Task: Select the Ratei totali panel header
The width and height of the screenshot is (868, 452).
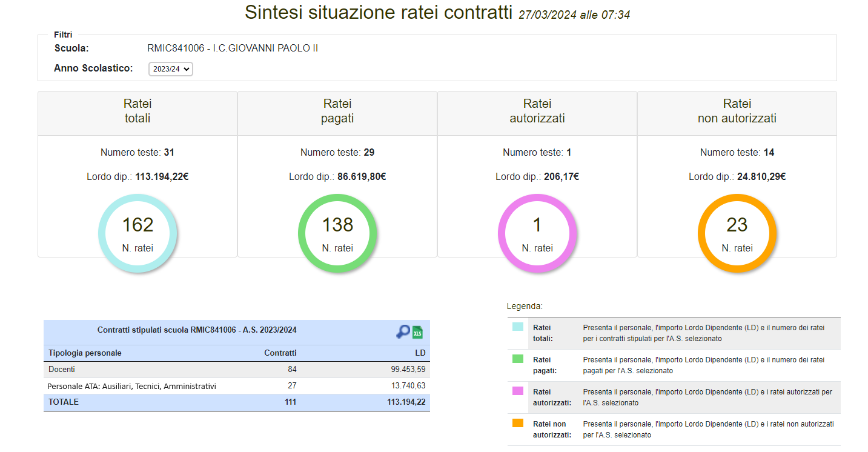Action: click(137, 111)
